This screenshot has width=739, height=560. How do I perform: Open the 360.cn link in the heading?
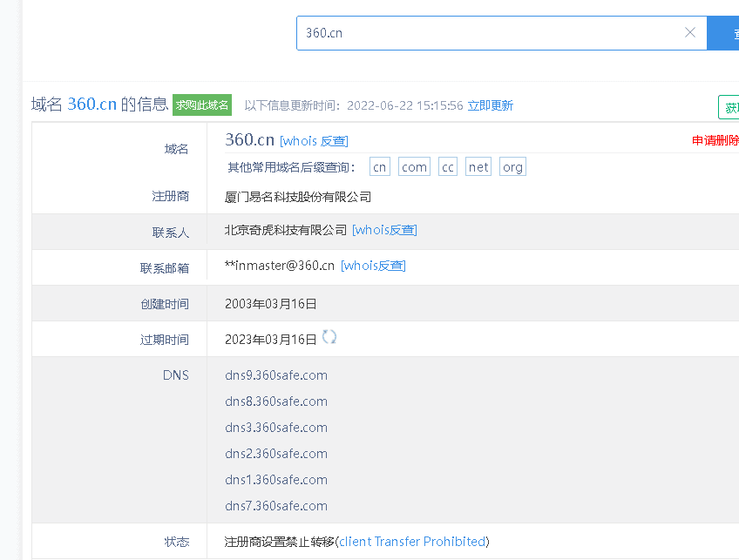coord(92,105)
